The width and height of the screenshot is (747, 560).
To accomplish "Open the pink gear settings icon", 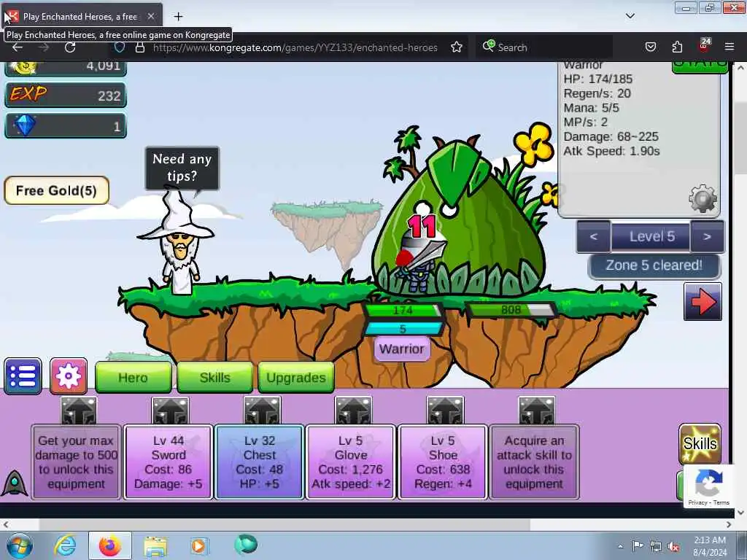I will point(69,376).
